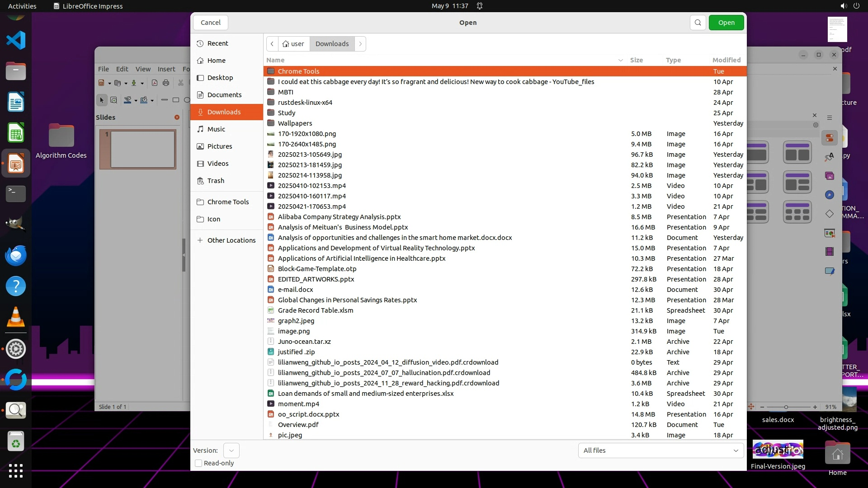Select slide 1 thumbnail in Slides panel

(x=142, y=149)
